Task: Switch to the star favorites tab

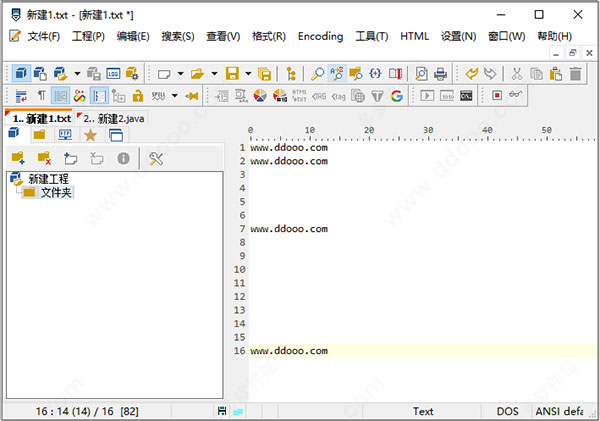Action: coord(90,135)
